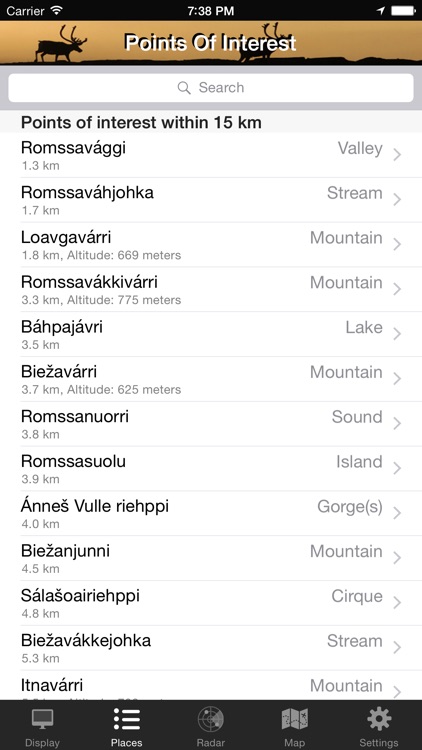
Task: Open Romssaváhjohka stream entry
Action: pos(211,200)
